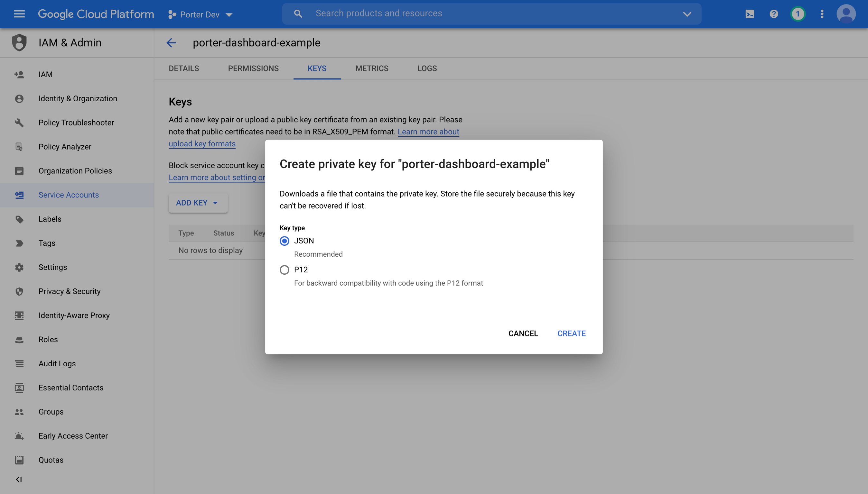This screenshot has width=868, height=494.
Task: Open the Porter Dev project selector
Action: pos(200,14)
